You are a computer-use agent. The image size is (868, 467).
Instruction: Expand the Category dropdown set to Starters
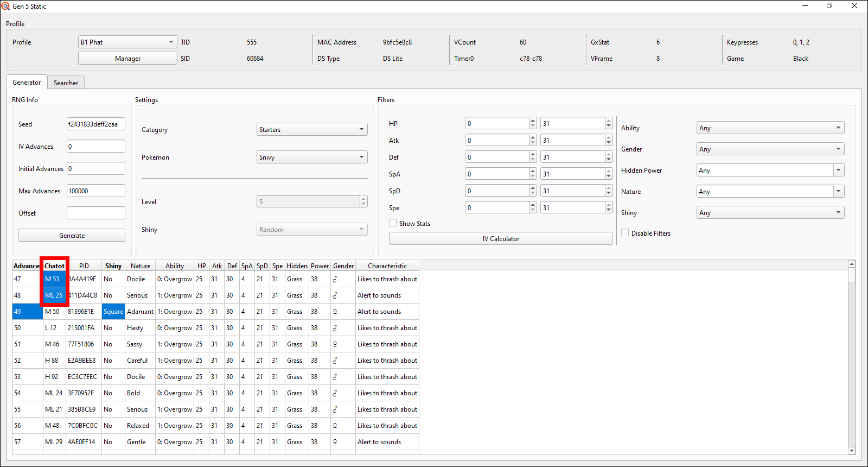coord(311,130)
